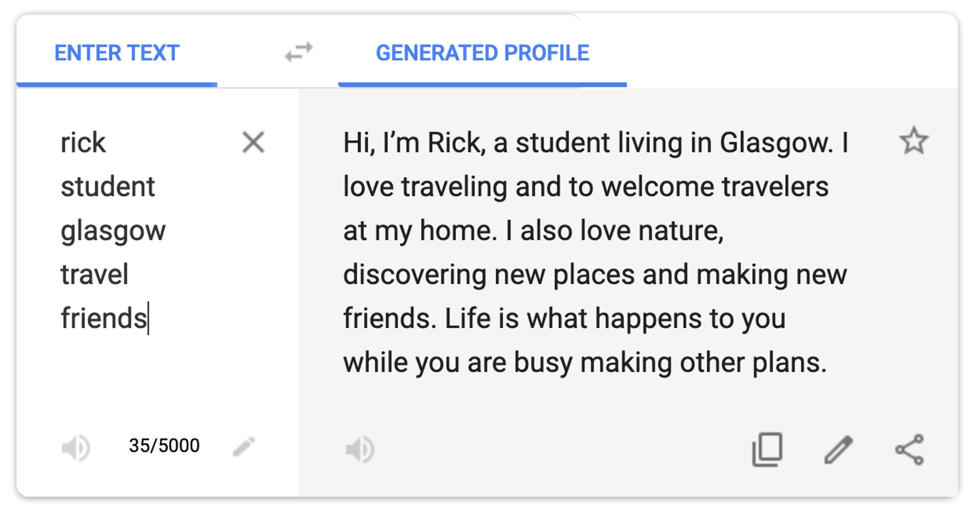This screenshot has height=514, width=980.
Task: Click the "travel" keyword in the input box
Action: (x=95, y=275)
